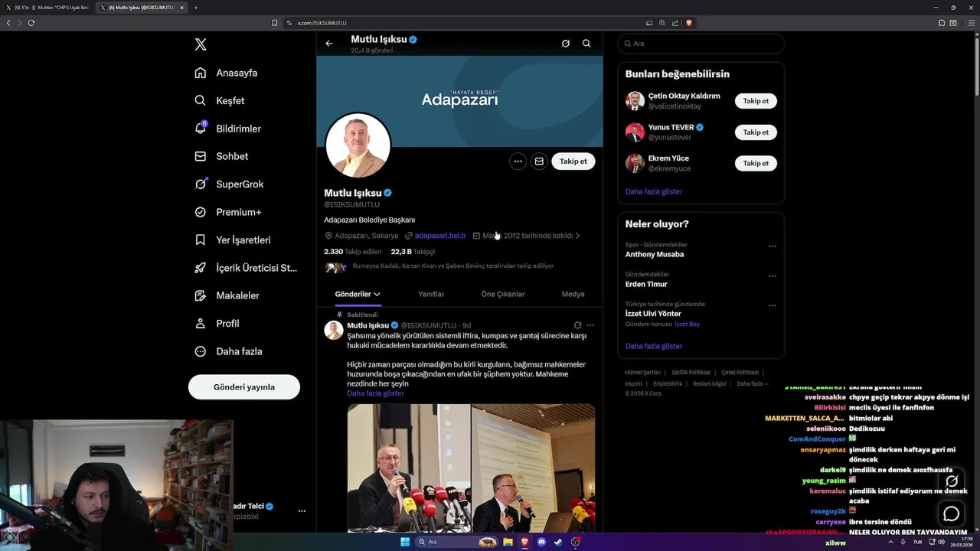Open Gizlilik Politikası footer link
The image size is (980, 551).
691,373
